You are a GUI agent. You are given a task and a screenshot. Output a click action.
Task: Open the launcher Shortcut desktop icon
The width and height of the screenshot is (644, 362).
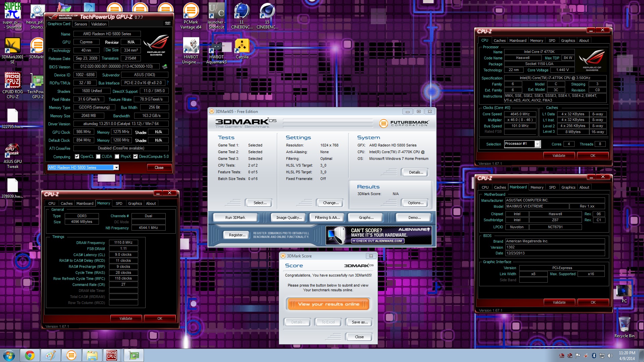point(216,15)
